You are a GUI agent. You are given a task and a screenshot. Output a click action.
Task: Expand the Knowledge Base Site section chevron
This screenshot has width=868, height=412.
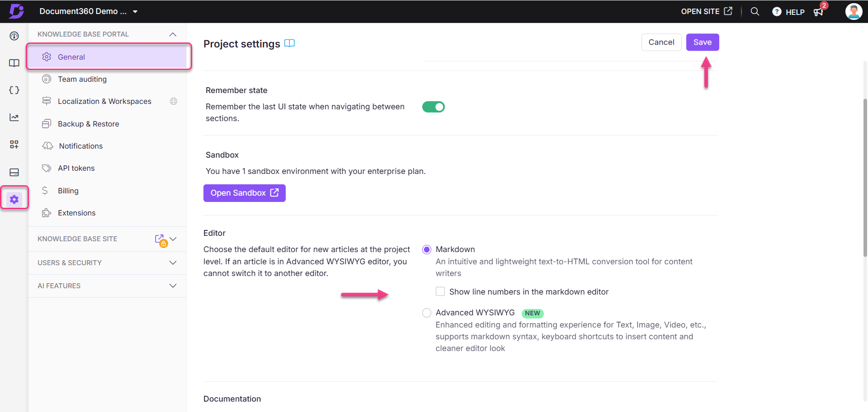coord(173,239)
